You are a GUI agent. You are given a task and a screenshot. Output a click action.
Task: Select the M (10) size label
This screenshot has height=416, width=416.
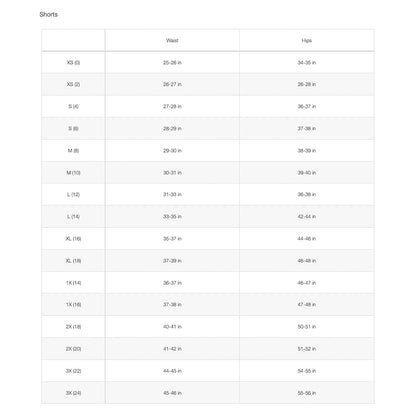point(73,173)
